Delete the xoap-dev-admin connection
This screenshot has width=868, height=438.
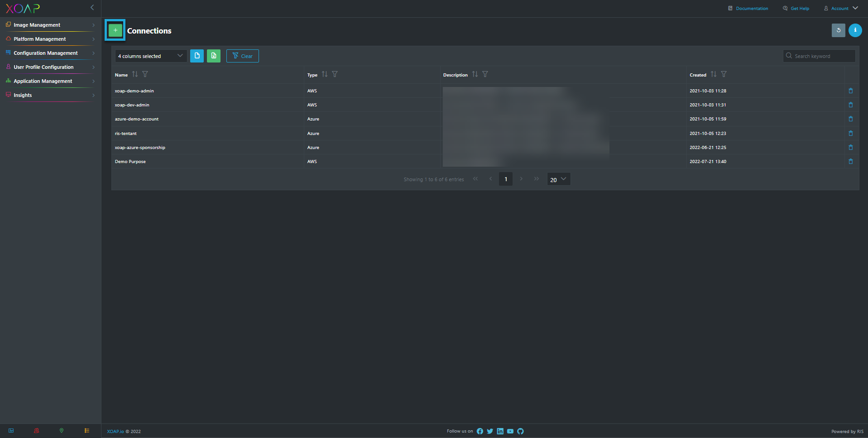tap(851, 105)
